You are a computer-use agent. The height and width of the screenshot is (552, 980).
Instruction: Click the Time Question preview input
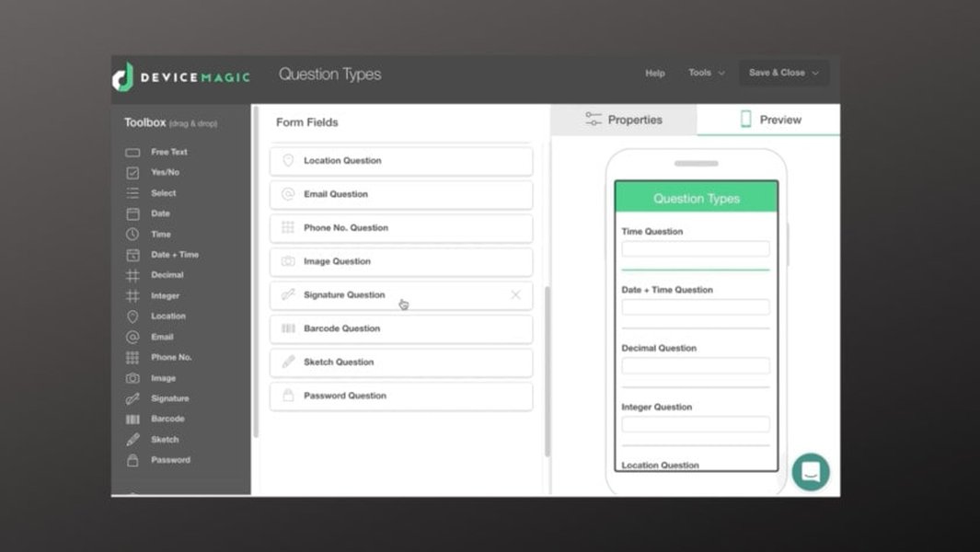click(x=696, y=248)
